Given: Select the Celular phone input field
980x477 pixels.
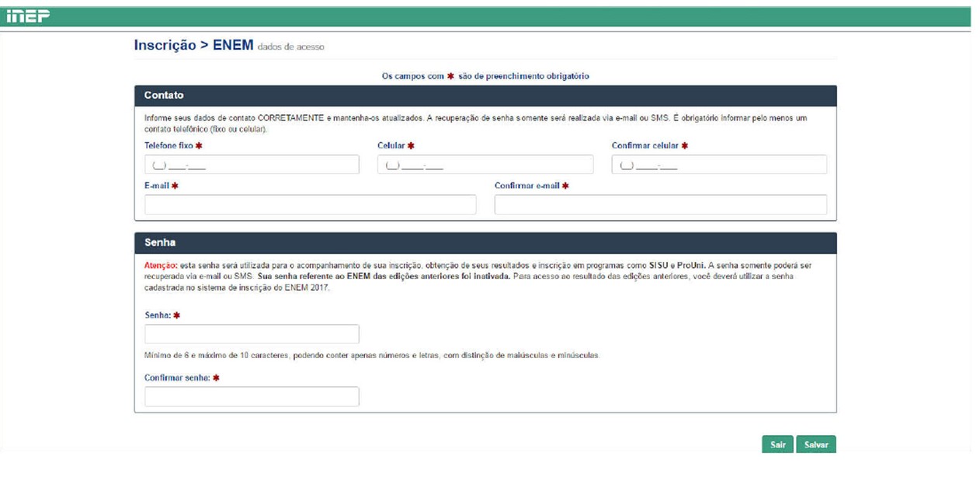Looking at the screenshot, I should coord(485,165).
